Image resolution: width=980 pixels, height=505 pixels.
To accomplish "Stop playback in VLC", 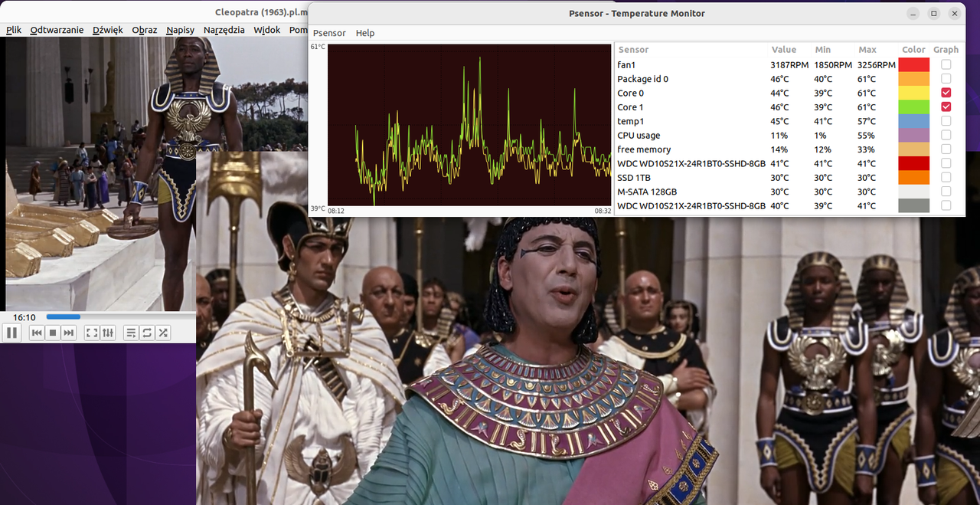I will pos(53,333).
